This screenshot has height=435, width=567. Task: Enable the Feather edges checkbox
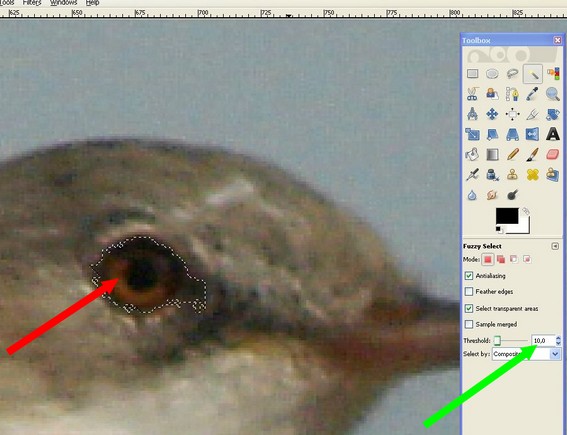pyautogui.click(x=469, y=291)
